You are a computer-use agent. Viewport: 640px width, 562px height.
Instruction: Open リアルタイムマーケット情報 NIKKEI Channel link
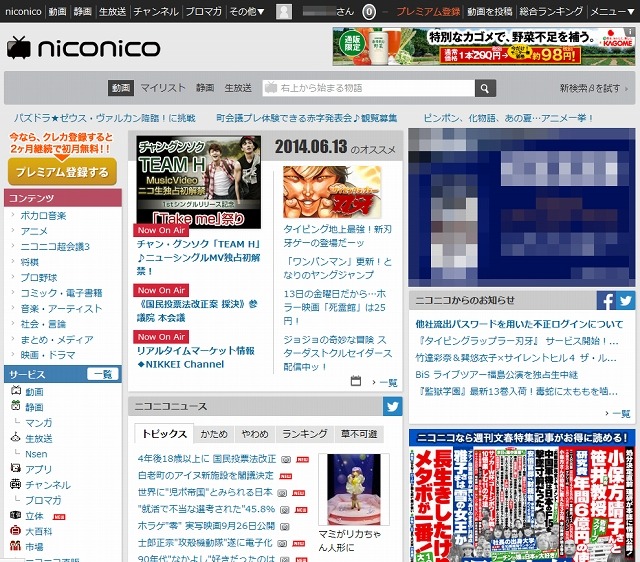click(x=196, y=357)
